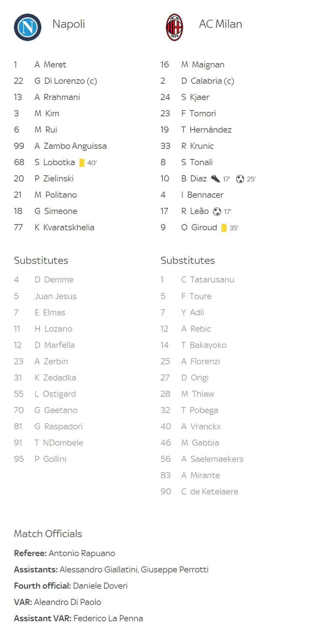311x644 pixels.
Task: Click A Zambo Anguissa player entry
Action: [71, 146]
